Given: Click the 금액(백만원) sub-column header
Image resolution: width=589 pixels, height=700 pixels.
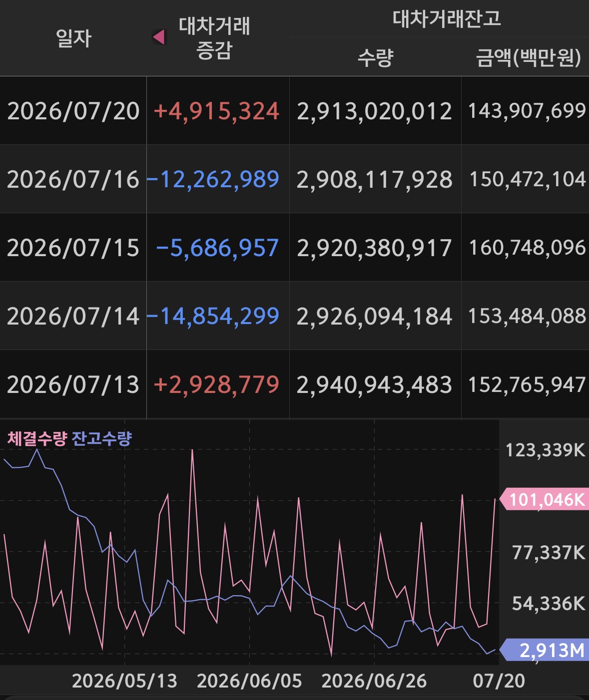Looking at the screenshot, I should [x=528, y=57].
